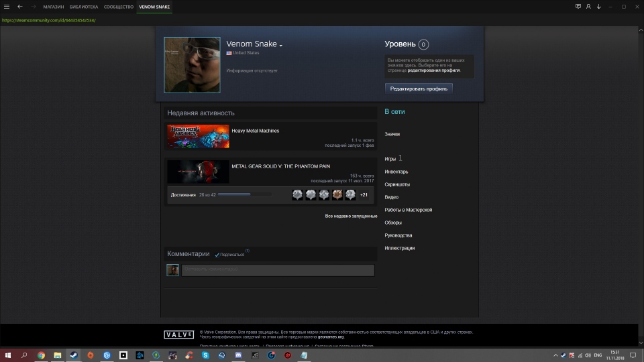
Task: Open File Explorer from the taskbar
Action: tap(58, 355)
